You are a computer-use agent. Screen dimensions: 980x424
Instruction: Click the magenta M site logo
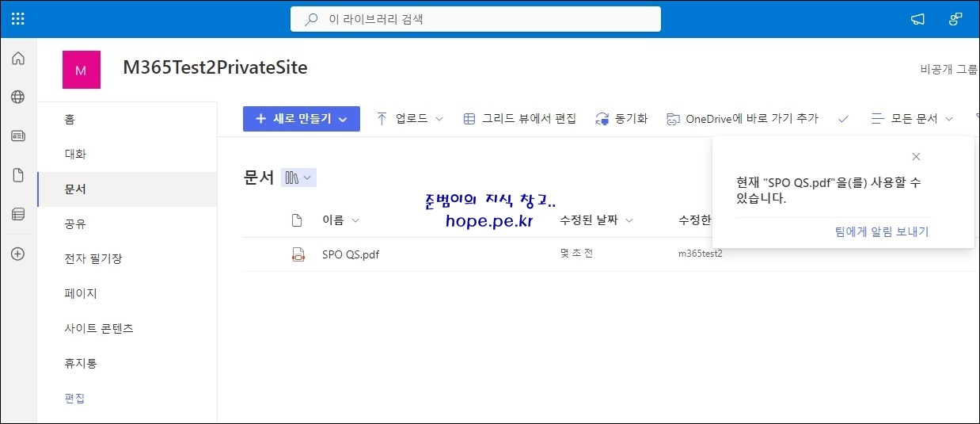[x=81, y=70]
